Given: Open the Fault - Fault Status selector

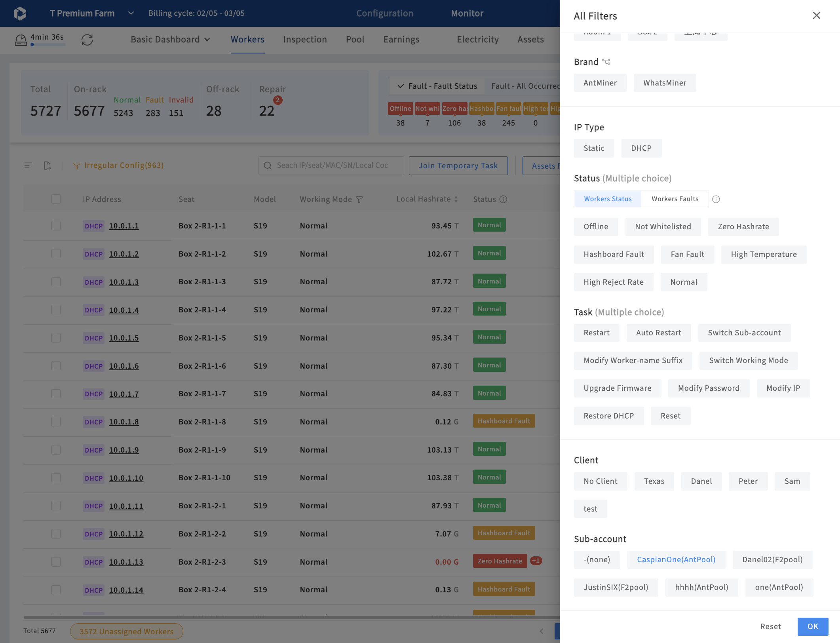Looking at the screenshot, I should pyautogui.click(x=437, y=86).
